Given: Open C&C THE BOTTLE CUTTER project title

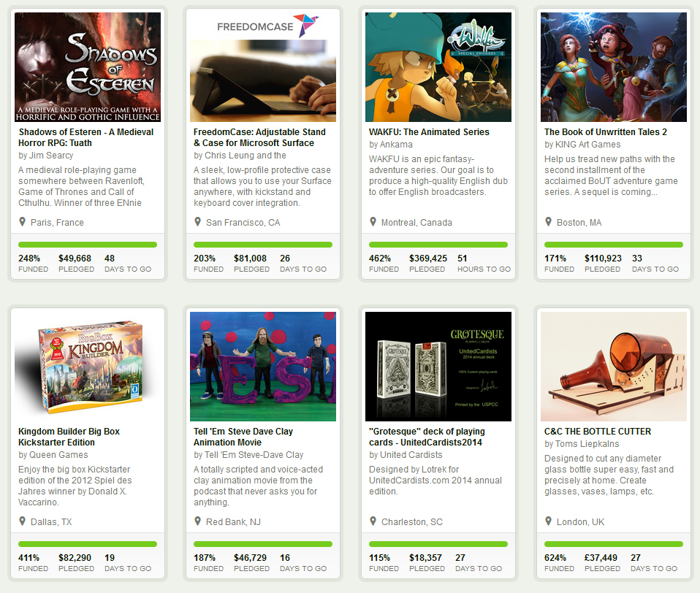Looking at the screenshot, I should point(597,432).
